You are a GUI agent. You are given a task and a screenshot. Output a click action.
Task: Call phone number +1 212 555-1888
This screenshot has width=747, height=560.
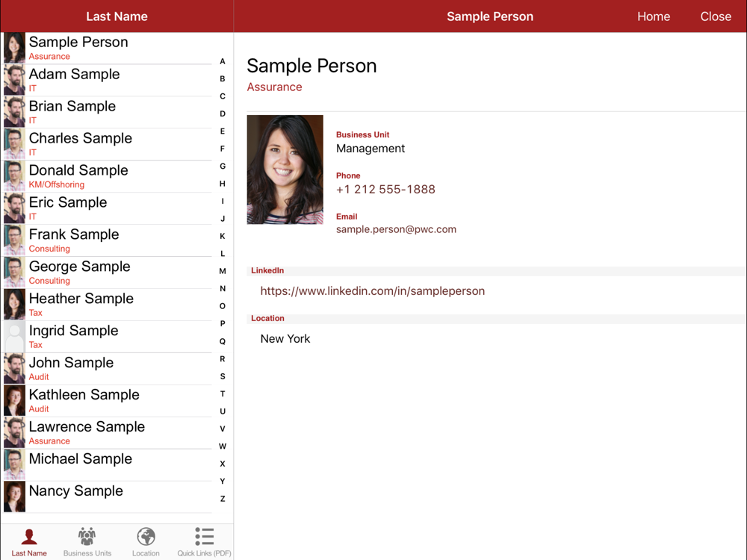click(385, 190)
